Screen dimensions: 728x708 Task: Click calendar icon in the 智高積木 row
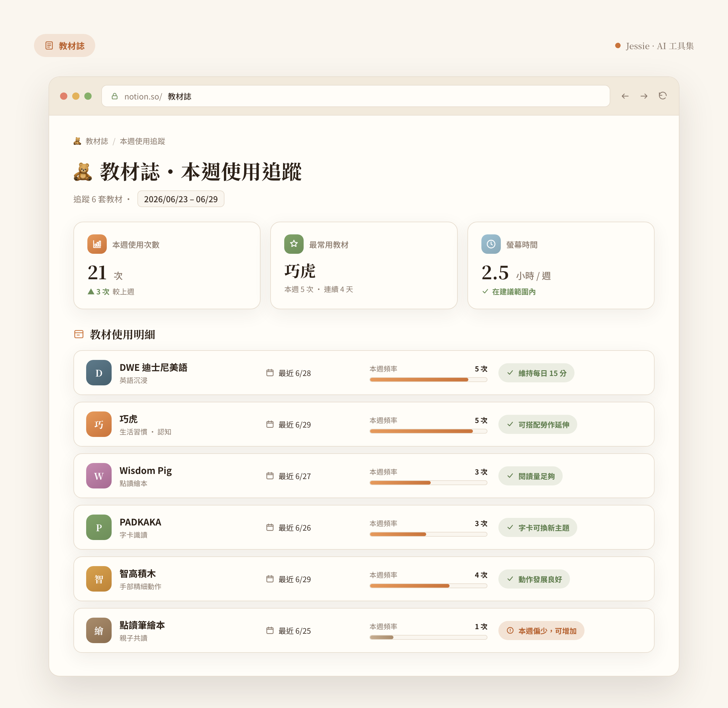270,579
